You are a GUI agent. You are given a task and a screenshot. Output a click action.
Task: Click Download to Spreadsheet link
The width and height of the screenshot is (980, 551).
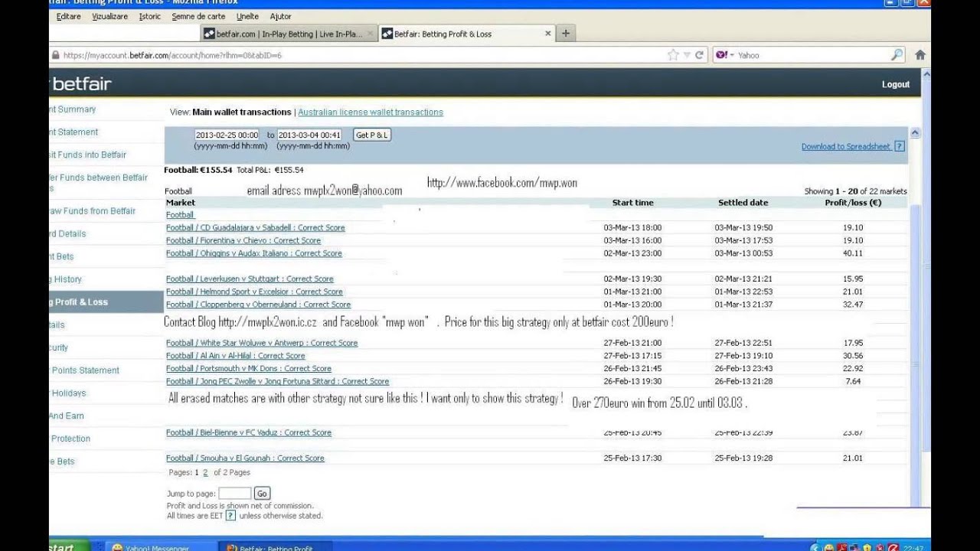point(845,146)
